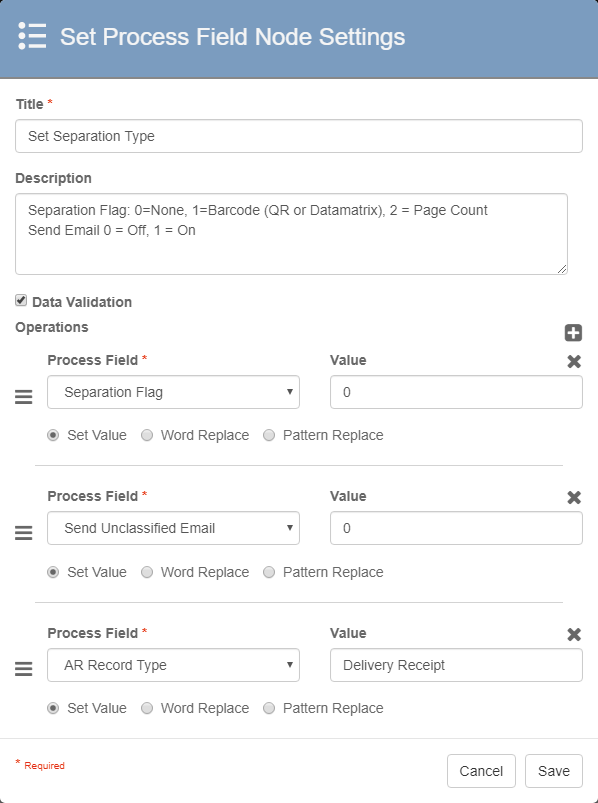Click the Description text area resize grip
This screenshot has width=598, height=803.
pos(562,269)
